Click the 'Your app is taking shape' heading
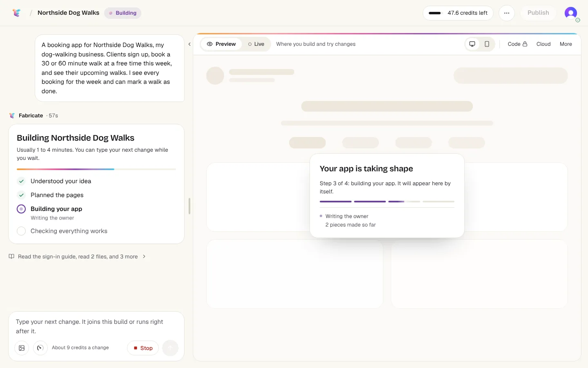Image resolution: width=588 pixels, height=368 pixels. 366,169
